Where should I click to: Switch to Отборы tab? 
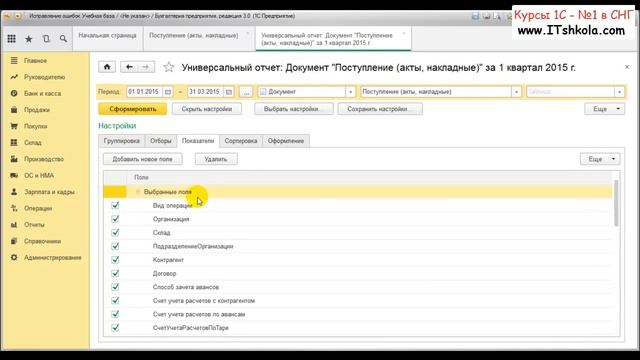(161, 141)
